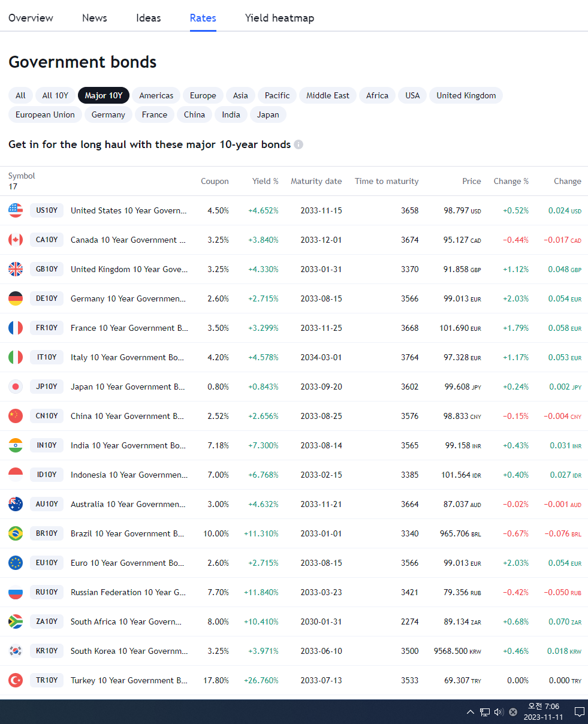Open the Ideas tab
This screenshot has width=588, height=724.
point(149,18)
